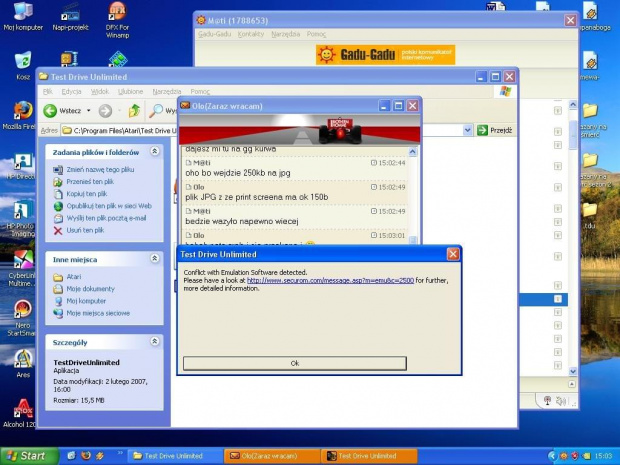
Task: Switch to Olo(Zaraz wracam) taskbar button
Action: [x=270, y=456]
